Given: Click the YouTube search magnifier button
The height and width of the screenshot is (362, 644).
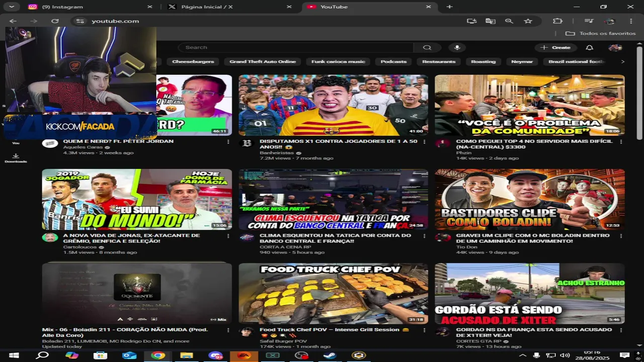Looking at the screenshot, I should click(427, 47).
